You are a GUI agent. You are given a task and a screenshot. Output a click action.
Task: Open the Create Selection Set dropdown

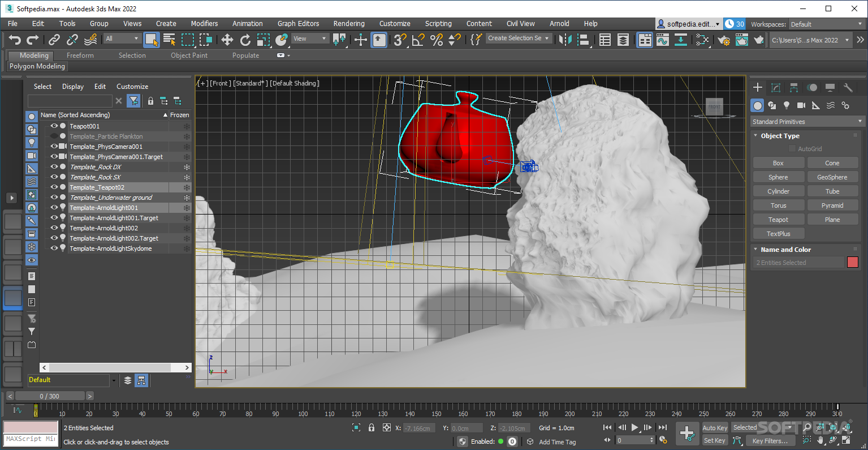point(518,38)
